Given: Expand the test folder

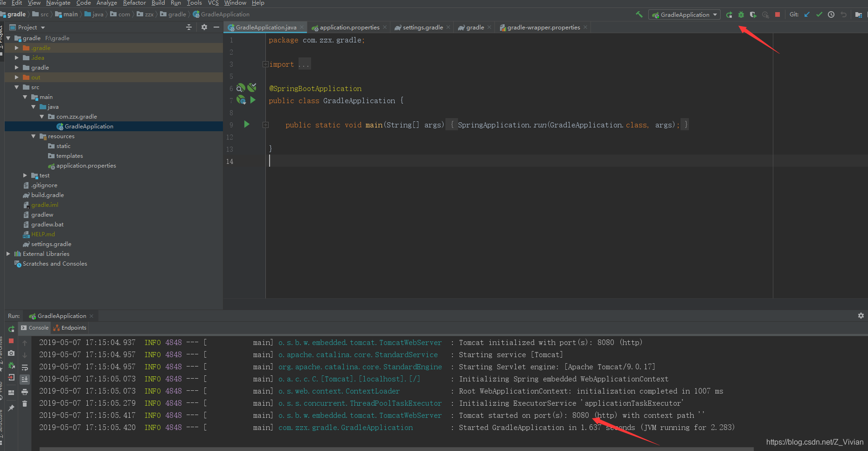Looking at the screenshot, I should coord(25,176).
